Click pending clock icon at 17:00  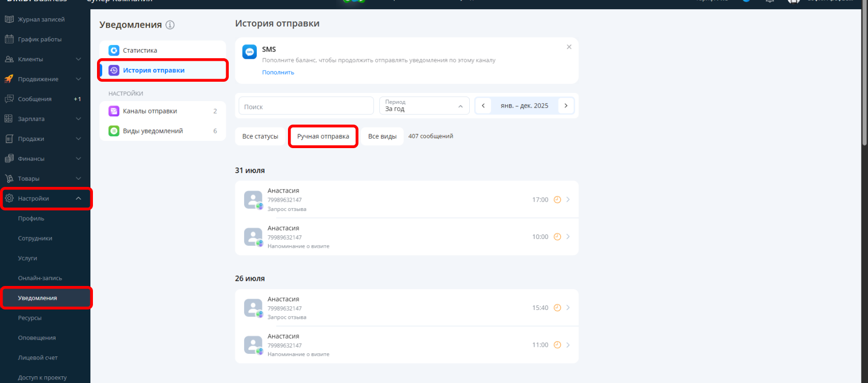[x=558, y=200]
